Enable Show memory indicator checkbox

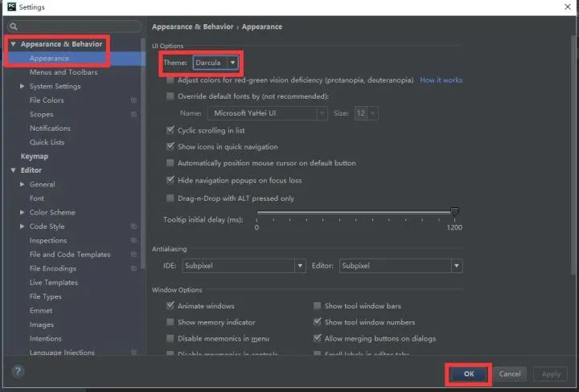click(x=170, y=322)
